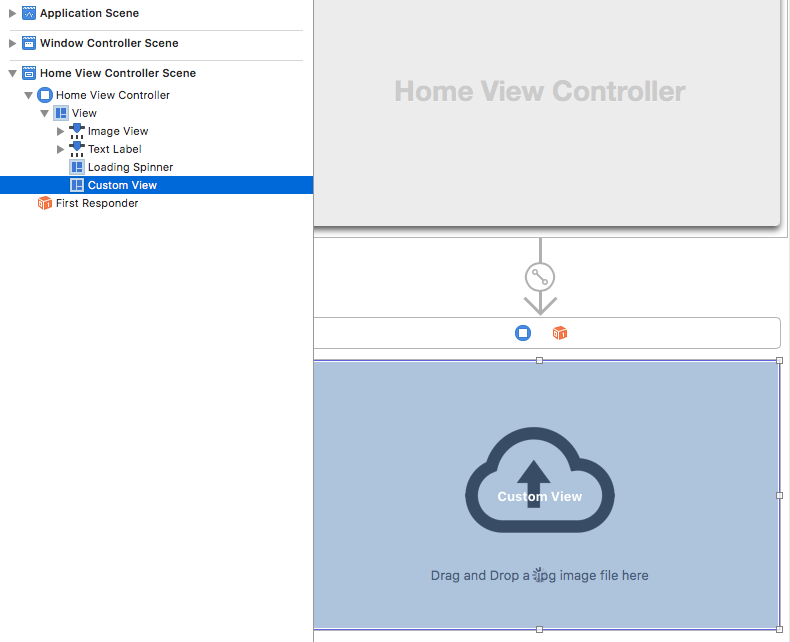
Task: Expand the Image View tree item
Action: 61,131
